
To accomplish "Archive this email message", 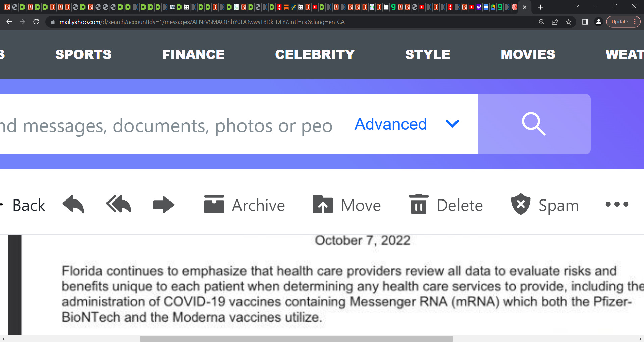I will point(244,205).
